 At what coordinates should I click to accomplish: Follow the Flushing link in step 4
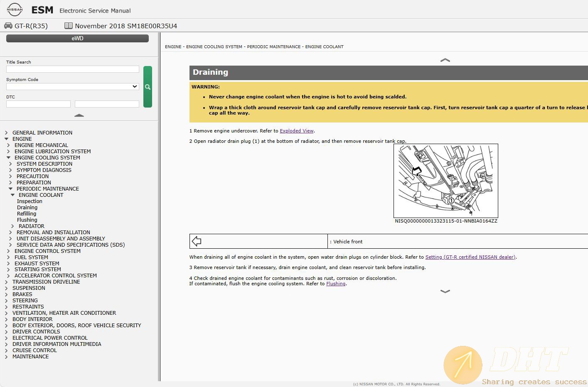(x=336, y=284)
